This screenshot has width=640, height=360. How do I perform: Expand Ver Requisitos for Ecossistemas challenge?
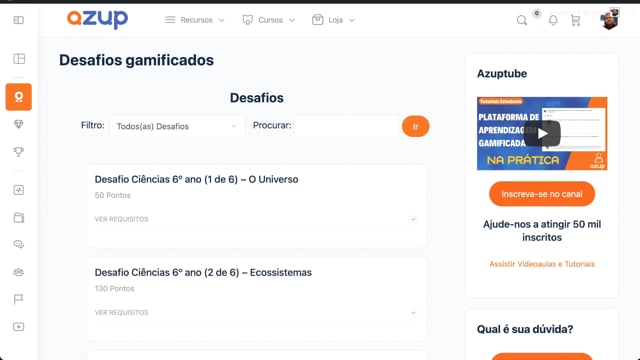click(x=256, y=312)
